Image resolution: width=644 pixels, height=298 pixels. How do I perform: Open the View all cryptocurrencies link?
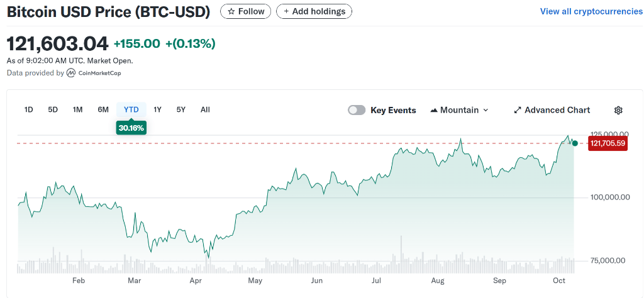point(591,11)
